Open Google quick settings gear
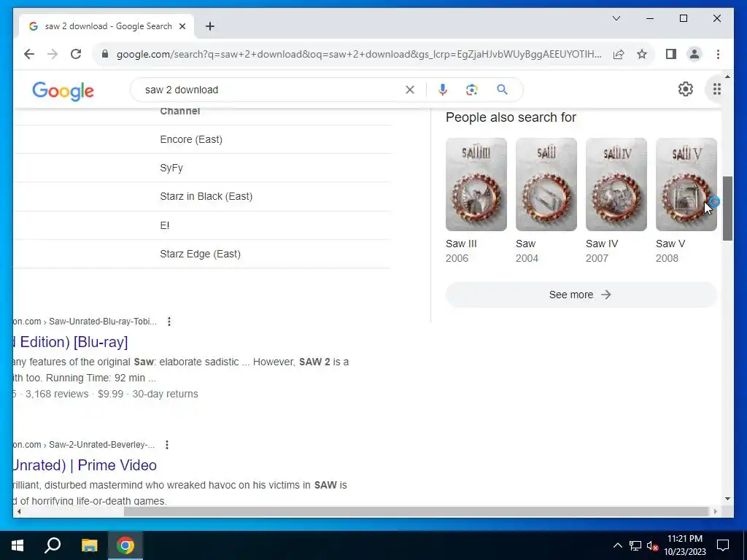The height and width of the screenshot is (560, 747). [x=685, y=89]
